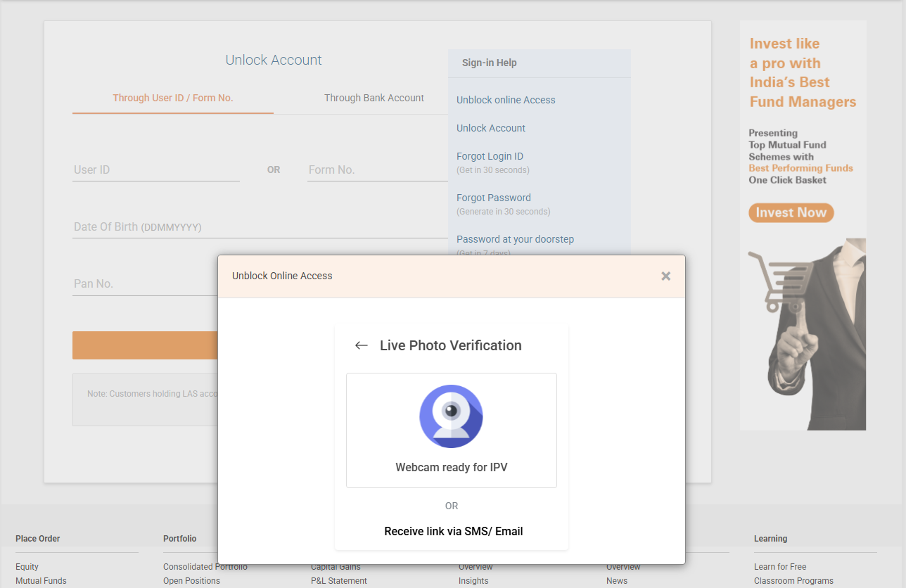Click the Pan No. field
The image size is (906, 588).
pos(141,283)
